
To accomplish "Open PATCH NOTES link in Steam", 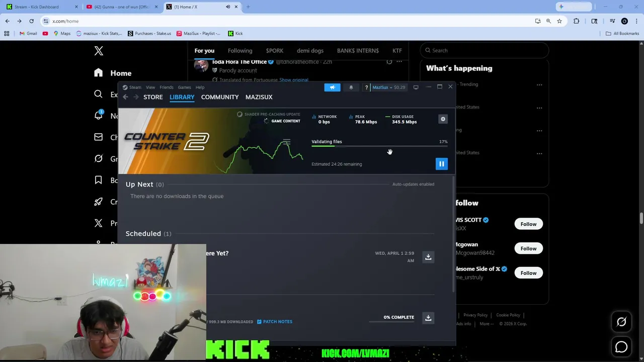I will 275,322.
